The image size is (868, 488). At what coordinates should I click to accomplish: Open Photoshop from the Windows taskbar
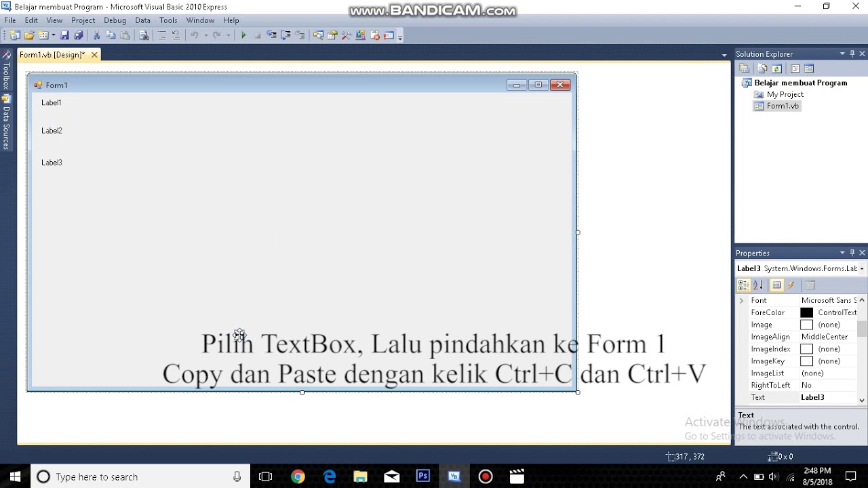click(423, 476)
